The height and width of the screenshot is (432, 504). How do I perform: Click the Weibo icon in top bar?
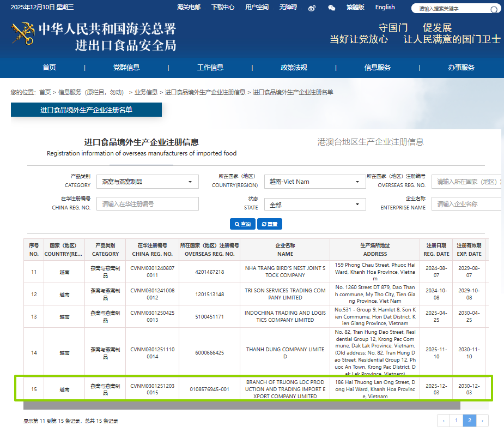coord(312,8)
